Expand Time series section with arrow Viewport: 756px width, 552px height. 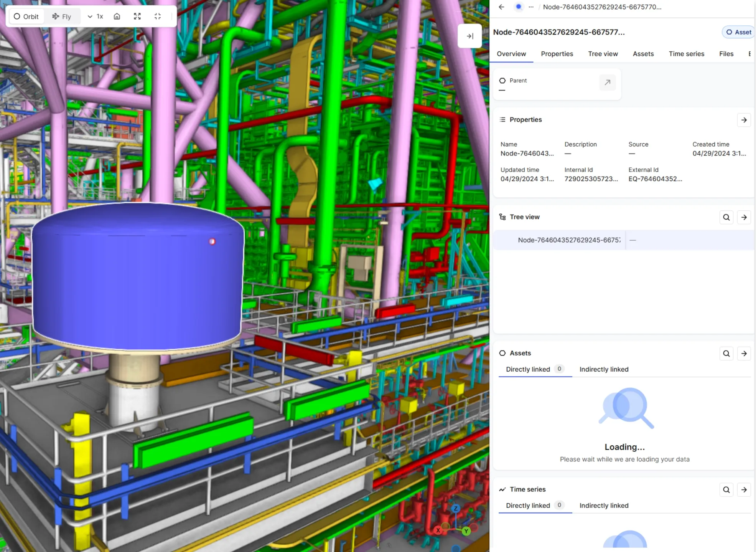[744, 490]
